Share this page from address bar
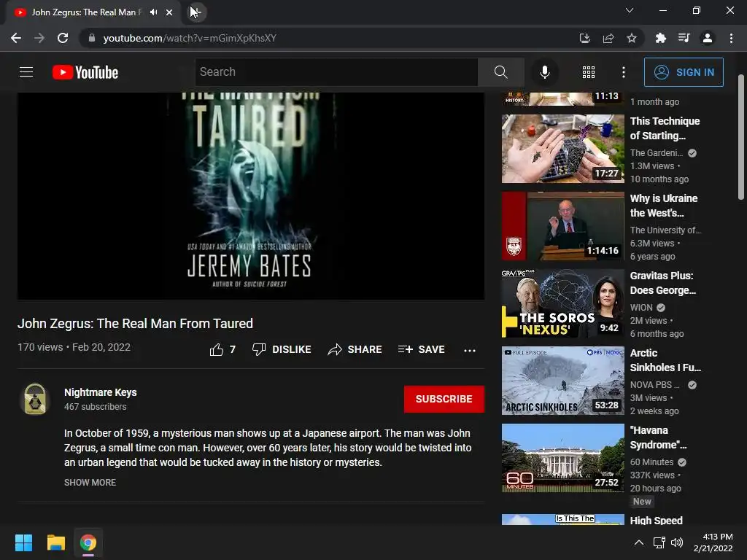The height and width of the screenshot is (560, 747). click(608, 38)
